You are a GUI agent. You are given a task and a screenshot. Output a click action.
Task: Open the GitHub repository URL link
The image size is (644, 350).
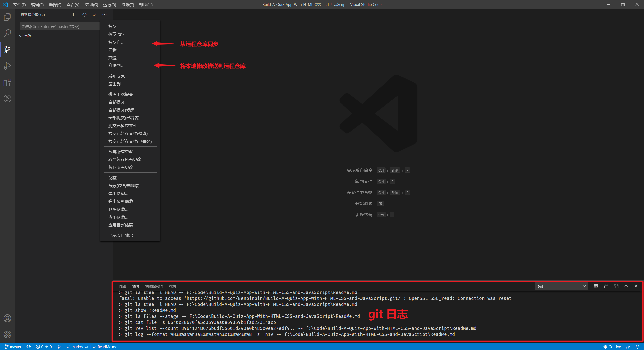click(294, 298)
